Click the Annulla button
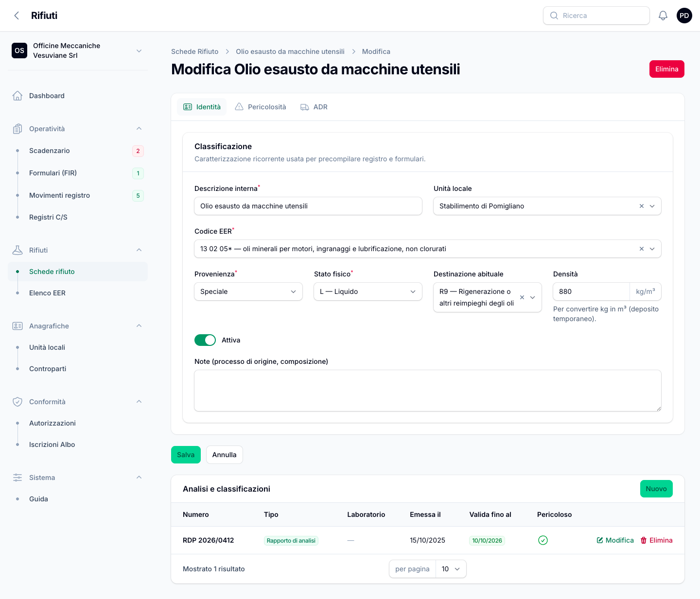This screenshot has height=599, width=700. point(225,455)
